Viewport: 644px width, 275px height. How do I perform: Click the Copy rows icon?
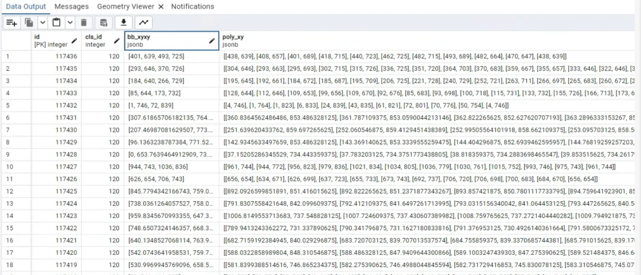29,23
